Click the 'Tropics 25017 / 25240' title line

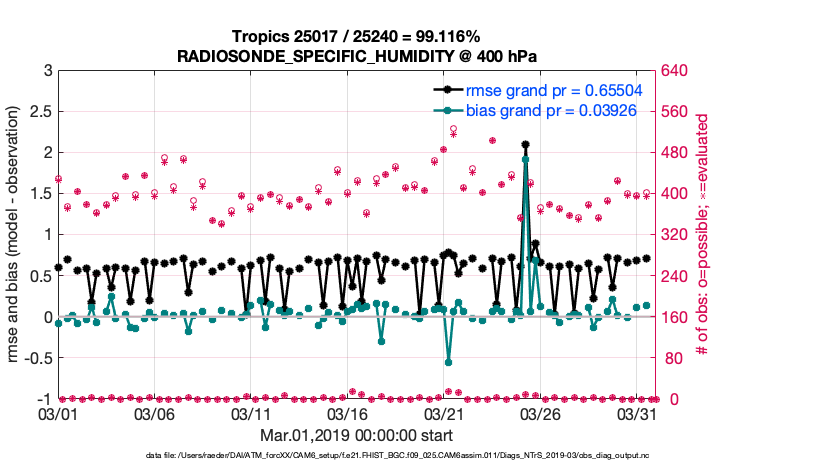356,37
